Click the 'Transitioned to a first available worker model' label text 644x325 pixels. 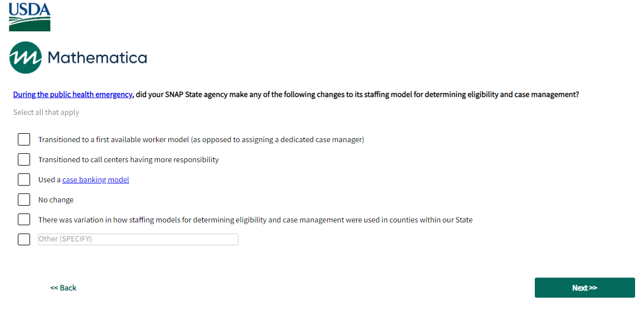coord(201,139)
